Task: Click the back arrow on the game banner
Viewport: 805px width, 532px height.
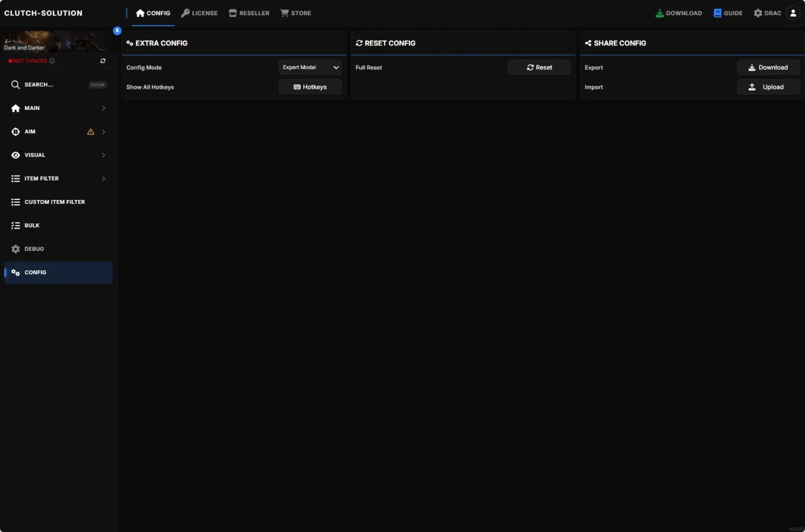Action: [x=8, y=41]
